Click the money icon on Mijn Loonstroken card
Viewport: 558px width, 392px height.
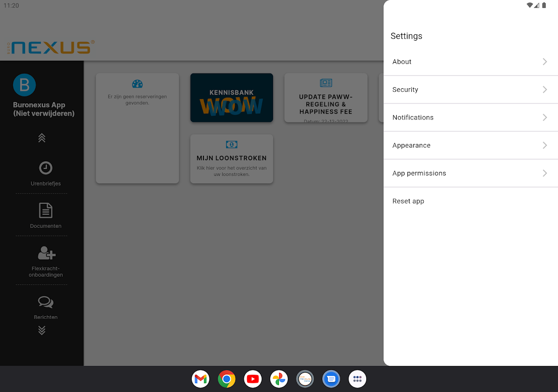pos(231,145)
